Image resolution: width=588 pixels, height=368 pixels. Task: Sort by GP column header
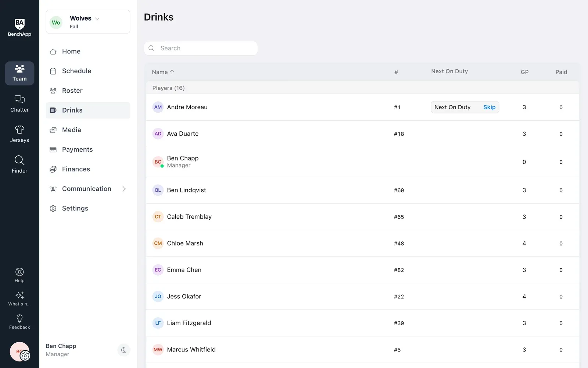click(524, 72)
